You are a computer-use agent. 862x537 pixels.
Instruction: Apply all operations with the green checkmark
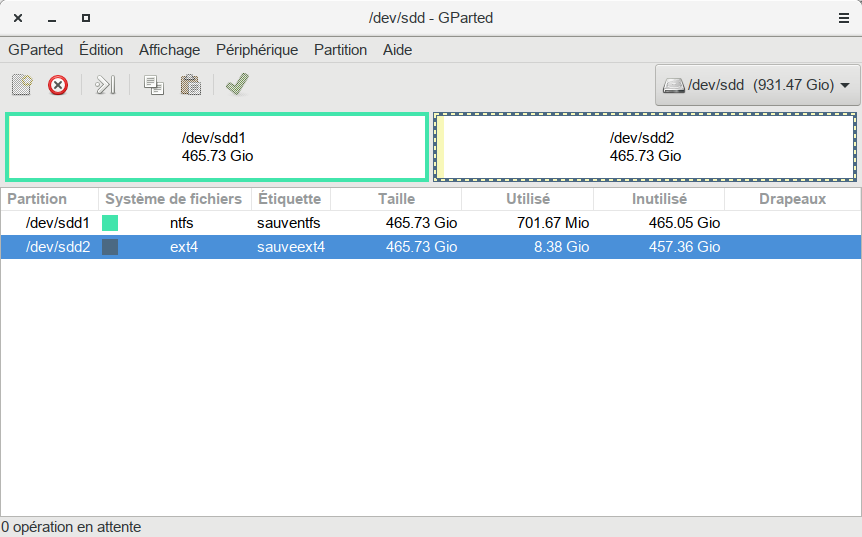237,85
